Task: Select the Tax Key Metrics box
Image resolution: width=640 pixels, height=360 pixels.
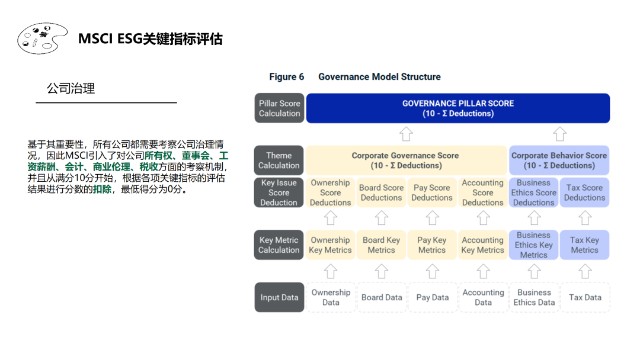Action: coord(584,245)
